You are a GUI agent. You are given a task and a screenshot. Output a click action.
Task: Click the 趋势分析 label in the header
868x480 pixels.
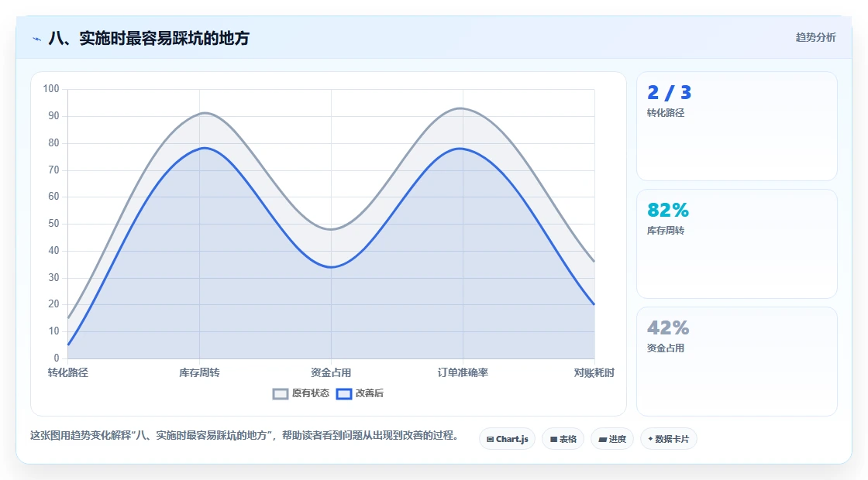point(815,38)
